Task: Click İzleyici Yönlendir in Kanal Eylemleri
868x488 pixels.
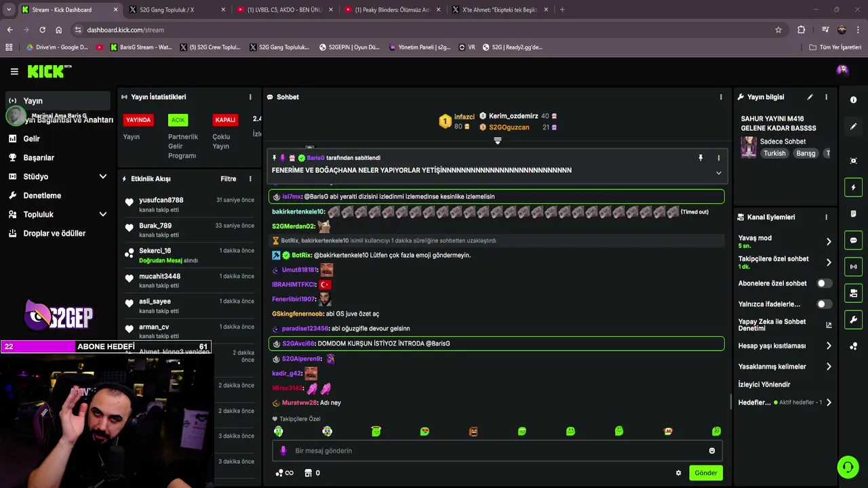Action: click(x=764, y=384)
